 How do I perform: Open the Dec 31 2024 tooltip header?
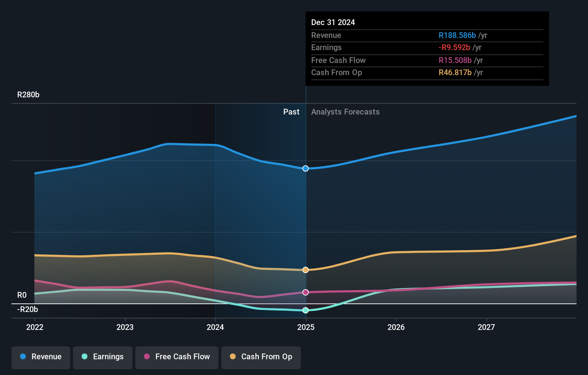(x=333, y=22)
